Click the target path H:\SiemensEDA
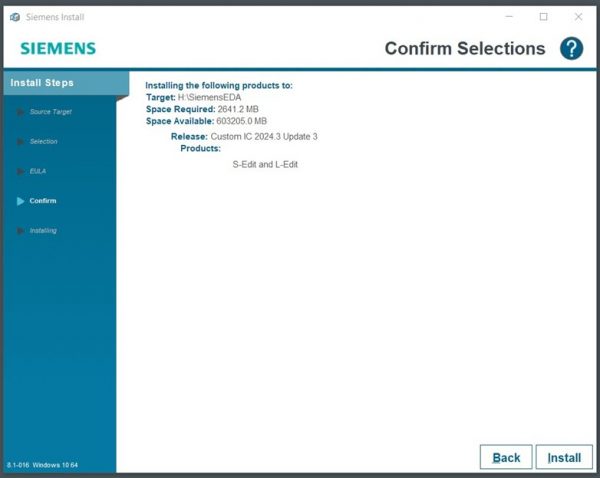The width and height of the screenshot is (600, 478). tap(209, 97)
